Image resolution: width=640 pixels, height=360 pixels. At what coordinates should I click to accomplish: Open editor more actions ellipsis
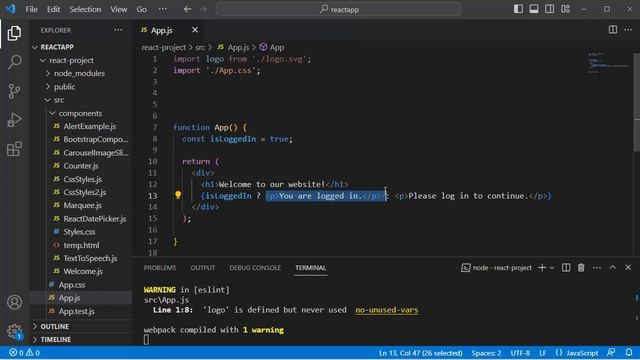pyautogui.click(x=628, y=30)
